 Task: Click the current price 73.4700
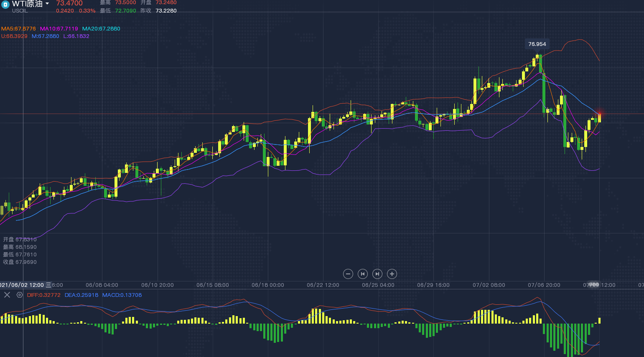69,3
